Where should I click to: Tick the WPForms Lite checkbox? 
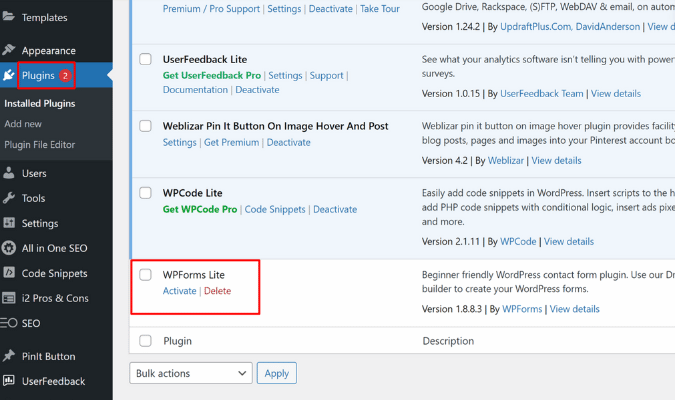coord(146,275)
